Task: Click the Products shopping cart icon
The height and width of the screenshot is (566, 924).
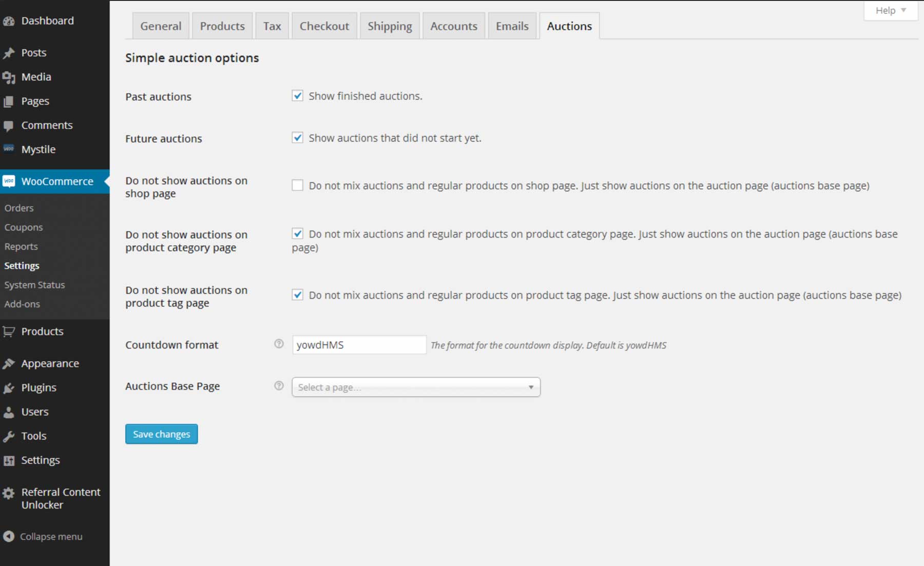Action: click(9, 331)
